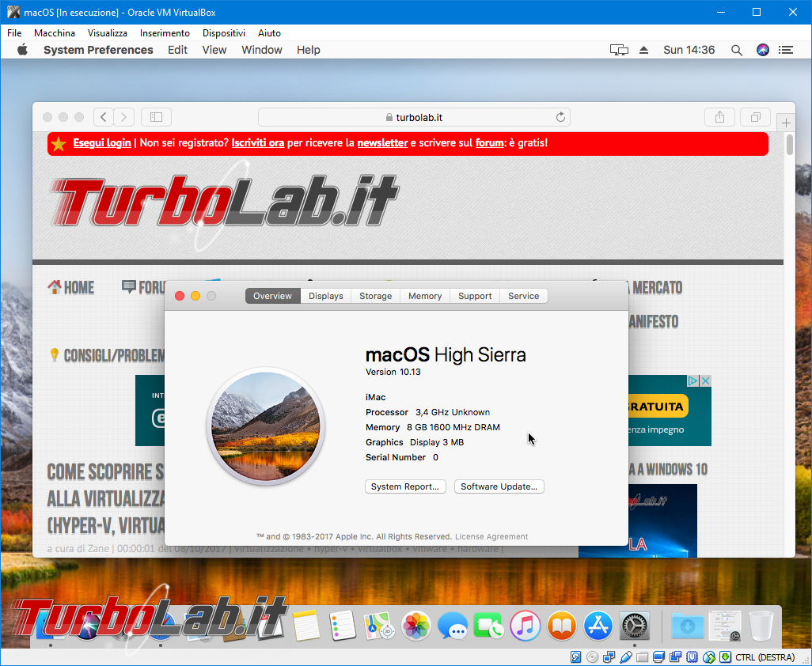Close the ad with the X icon

tap(705, 381)
